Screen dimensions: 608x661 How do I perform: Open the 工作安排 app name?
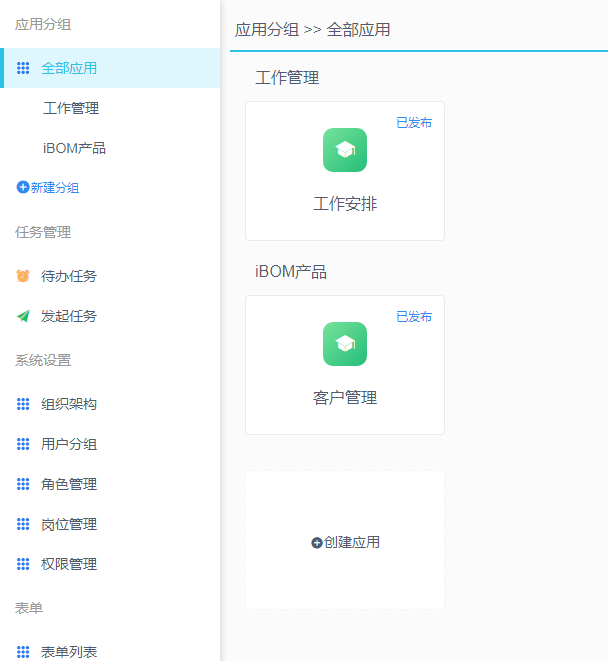click(345, 204)
